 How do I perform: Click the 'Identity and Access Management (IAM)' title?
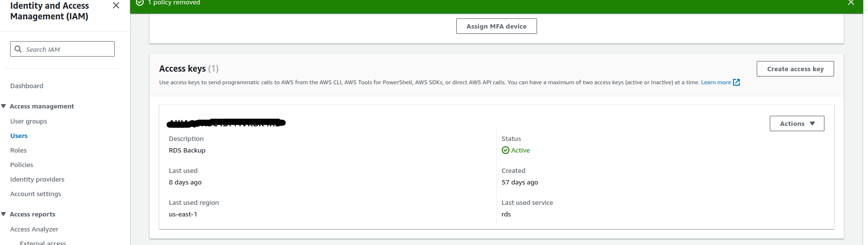click(x=49, y=11)
